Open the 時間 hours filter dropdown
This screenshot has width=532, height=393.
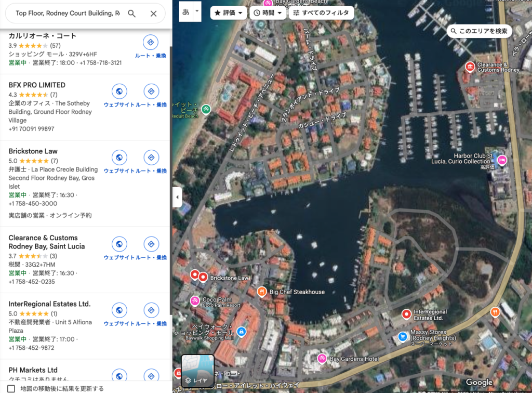click(268, 13)
